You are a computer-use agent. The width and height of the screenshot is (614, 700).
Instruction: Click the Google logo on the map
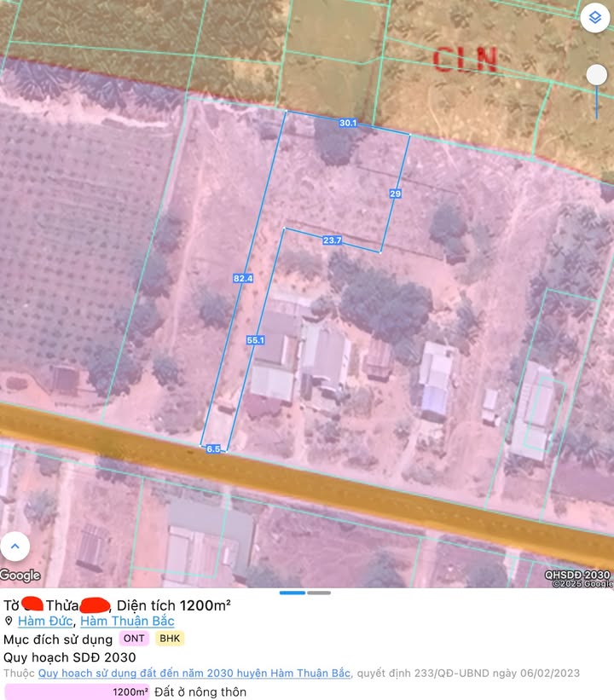[x=20, y=576]
